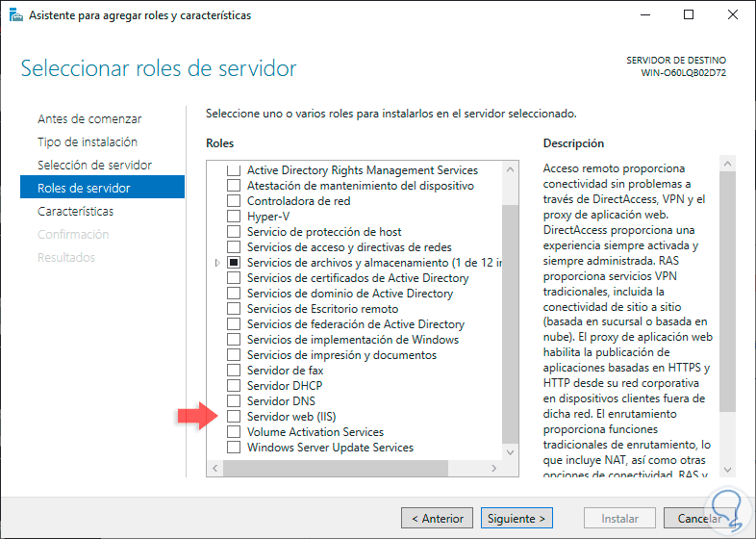Select the Servicios de Escritorio remoto role label
The height and width of the screenshot is (539, 756).
tap(322, 309)
